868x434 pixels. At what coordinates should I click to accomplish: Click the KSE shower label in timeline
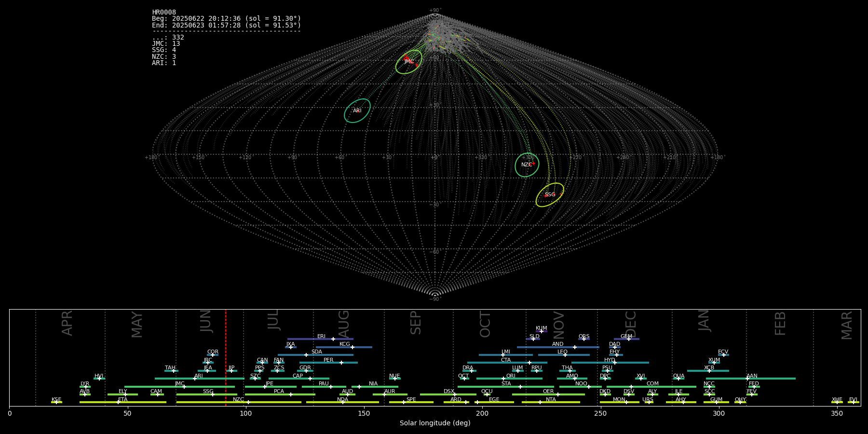(56, 400)
